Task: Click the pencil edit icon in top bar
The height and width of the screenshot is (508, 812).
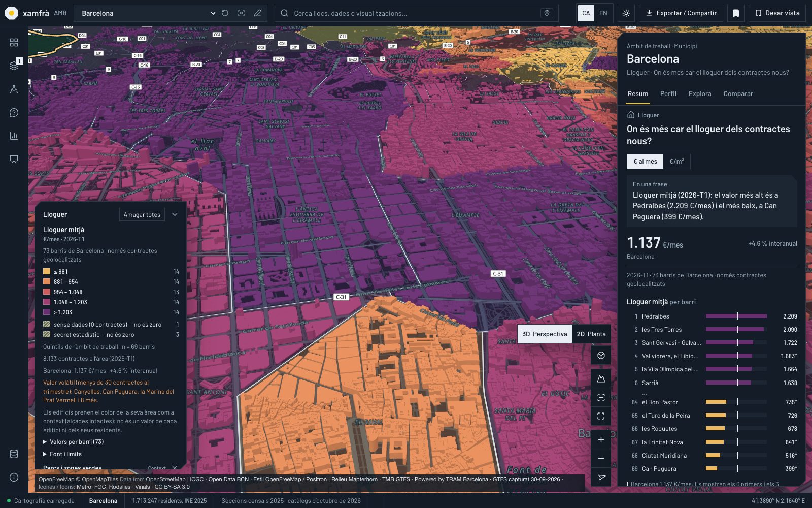Action: coord(258,13)
